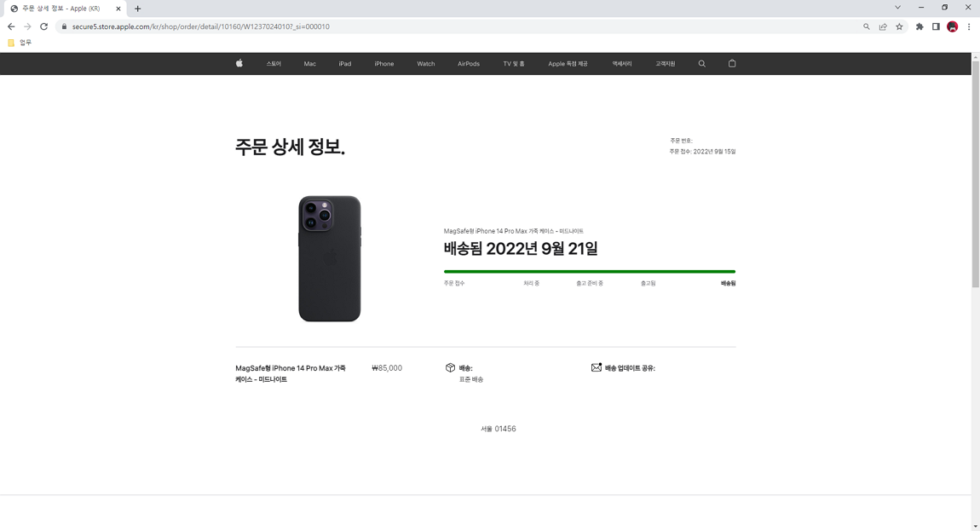Click the zoom magnifier icon in the address bar
Image resolution: width=980 pixels, height=531 pixels.
click(x=867, y=26)
